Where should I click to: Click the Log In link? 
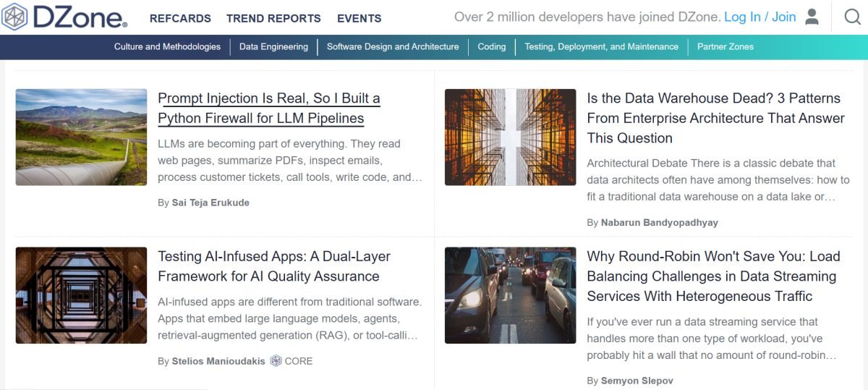(742, 17)
